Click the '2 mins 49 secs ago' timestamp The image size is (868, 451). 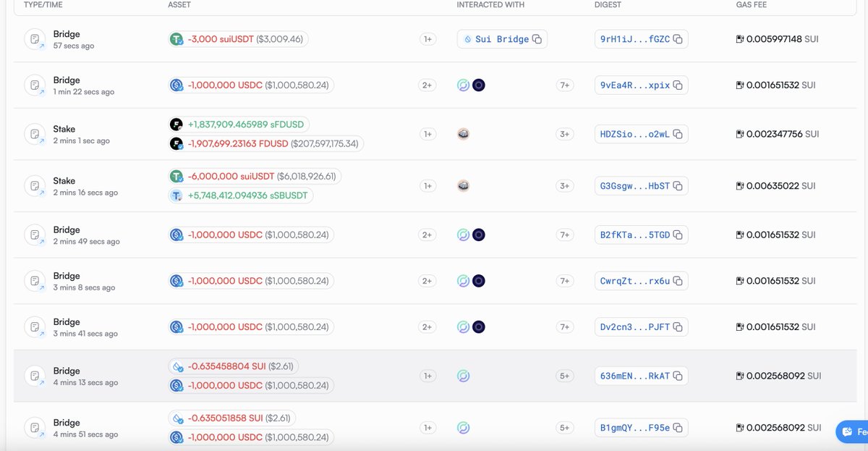pos(86,241)
